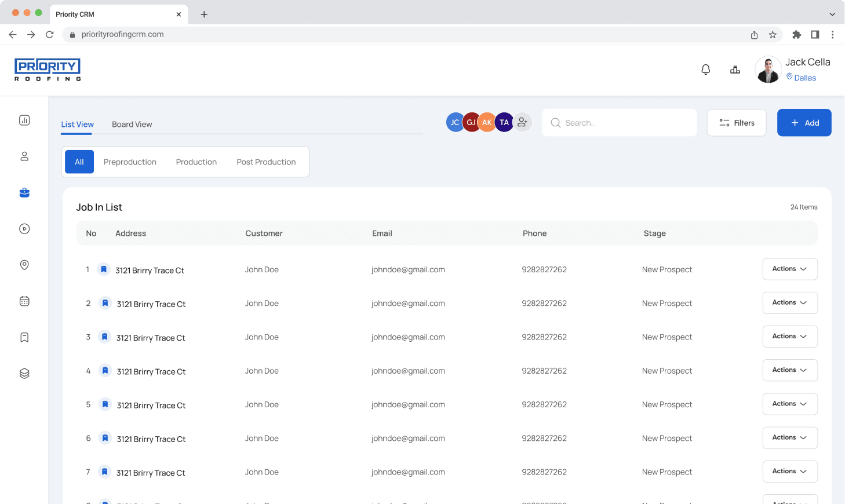Select the Post Production filter tab
This screenshot has height=504, width=845.
pos(266,162)
